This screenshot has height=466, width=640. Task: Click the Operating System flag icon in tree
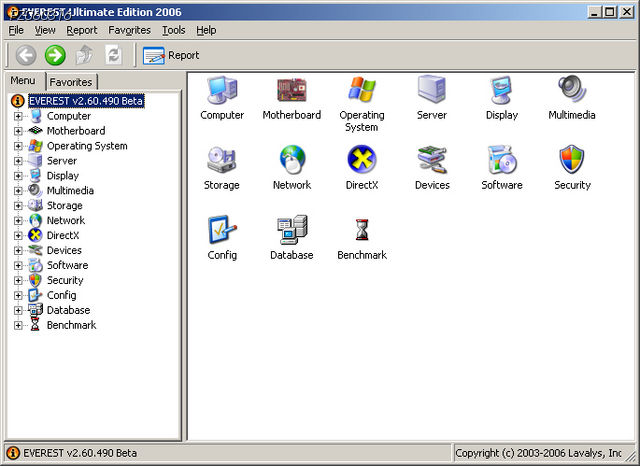[x=36, y=146]
